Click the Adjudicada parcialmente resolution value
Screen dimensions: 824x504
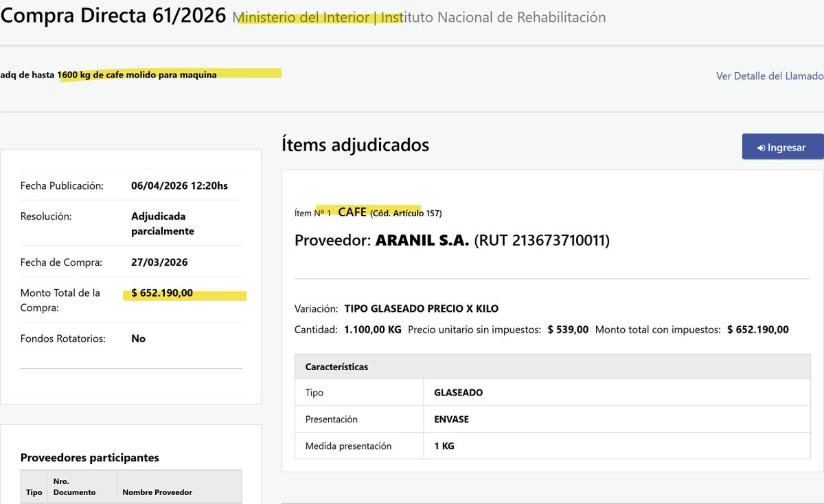(x=163, y=224)
